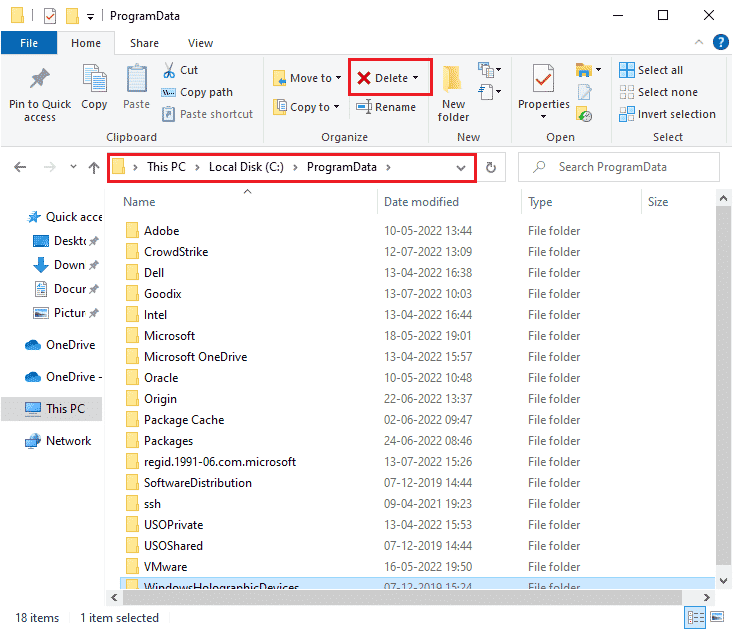Click Local Disk (C:) breadcrumb
The height and width of the screenshot is (630, 733).
pos(246,167)
